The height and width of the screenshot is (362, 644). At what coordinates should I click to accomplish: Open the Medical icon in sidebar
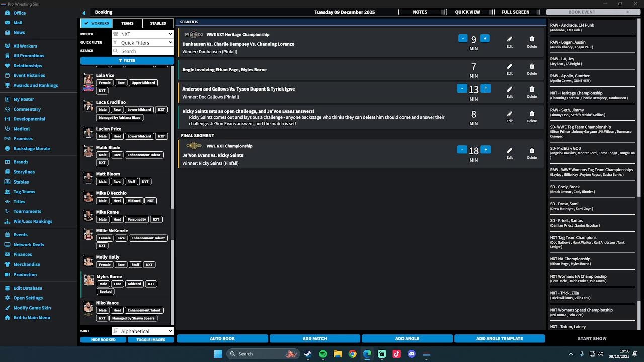click(x=8, y=129)
